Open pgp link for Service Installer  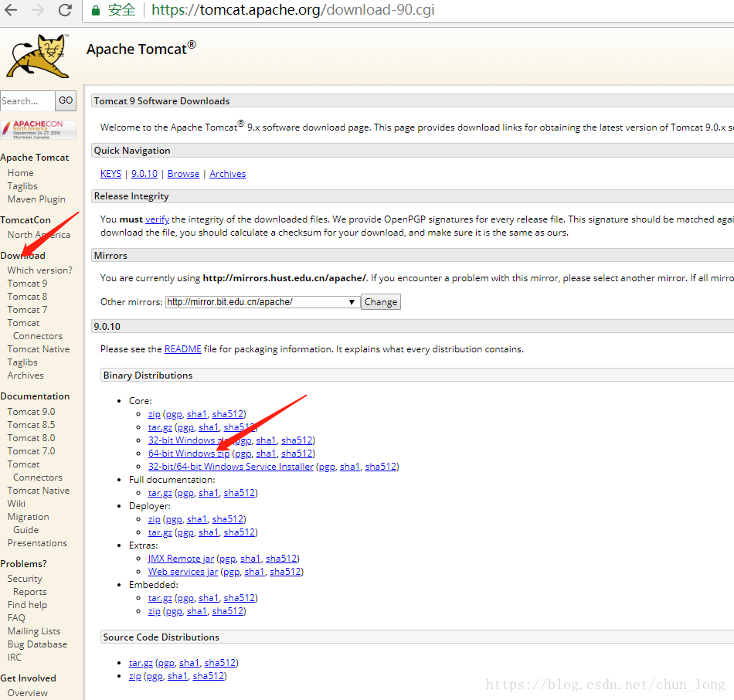tap(328, 467)
